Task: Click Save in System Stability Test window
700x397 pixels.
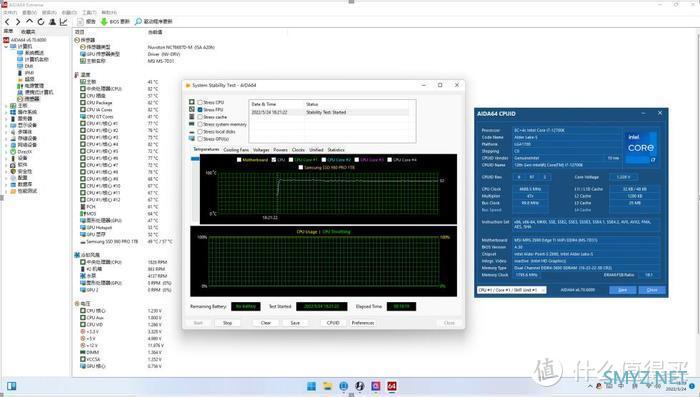Action: pyautogui.click(x=295, y=323)
